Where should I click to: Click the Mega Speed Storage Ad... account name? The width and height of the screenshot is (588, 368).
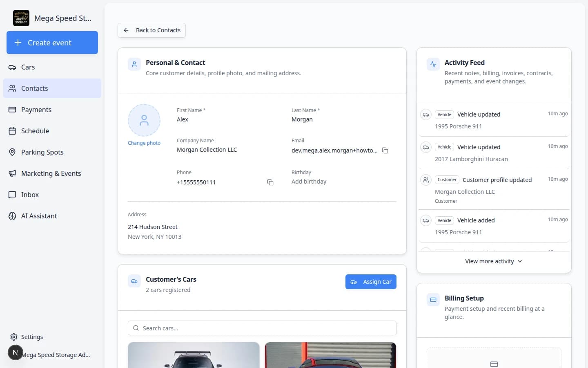[x=56, y=355]
